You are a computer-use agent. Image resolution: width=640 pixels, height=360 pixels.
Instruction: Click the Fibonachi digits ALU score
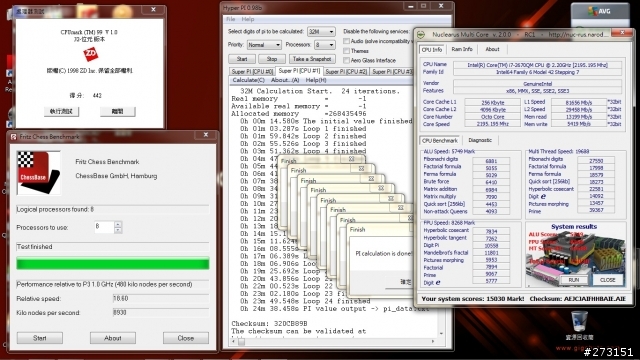coord(491,161)
